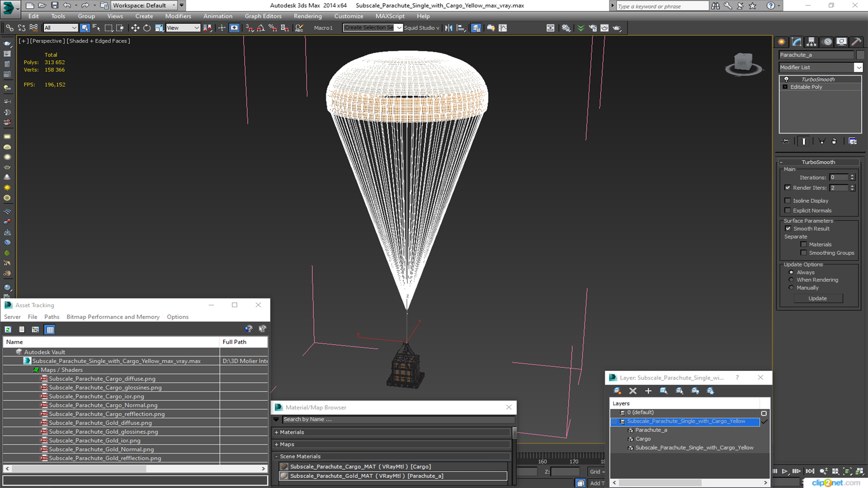Open Curve Editor from toolbar
Screen dimensions: 868x488
pyautogui.click(x=503, y=28)
